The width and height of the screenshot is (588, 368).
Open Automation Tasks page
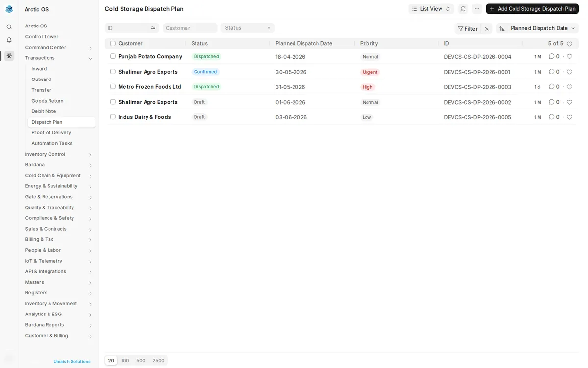click(52, 143)
